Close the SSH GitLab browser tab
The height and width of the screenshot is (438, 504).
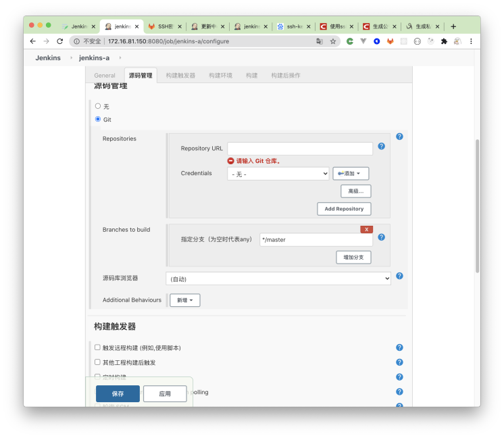pyautogui.click(x=180, y=26)
